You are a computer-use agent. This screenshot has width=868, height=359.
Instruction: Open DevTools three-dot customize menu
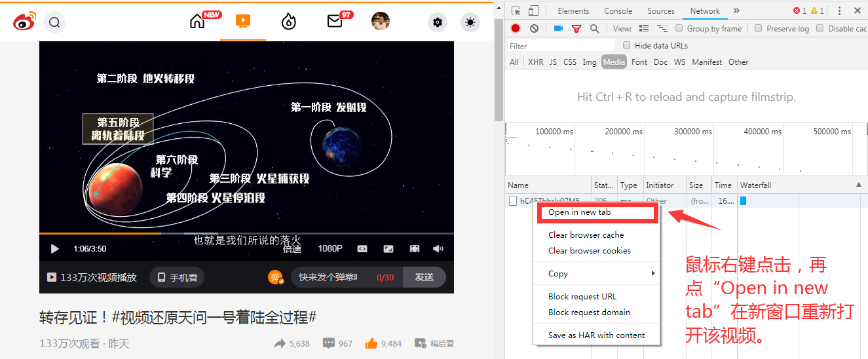pyautogui.click(x=839, y=11)
